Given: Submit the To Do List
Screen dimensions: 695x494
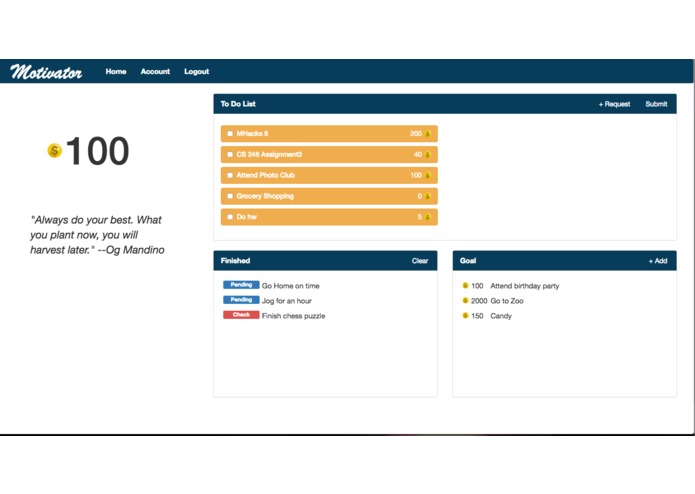Looking at the screenshot, I should pyautogui.click(x=656, y=104).
